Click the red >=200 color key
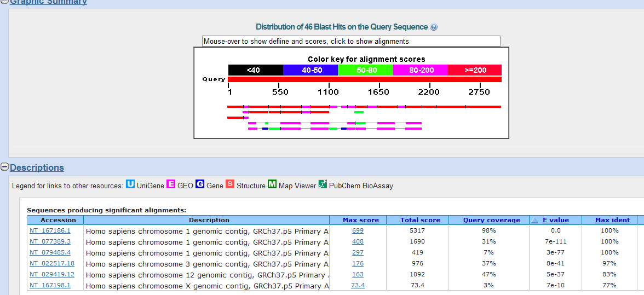The width and height of the screenshot is (644, 295). click(474, 70)
